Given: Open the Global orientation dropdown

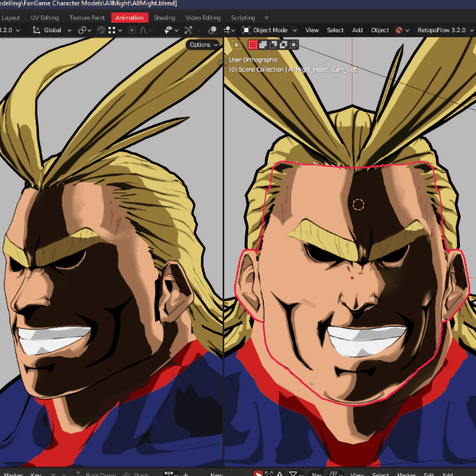Looking at the screenshot, I should pyautogui.click(x=53, y=30).
